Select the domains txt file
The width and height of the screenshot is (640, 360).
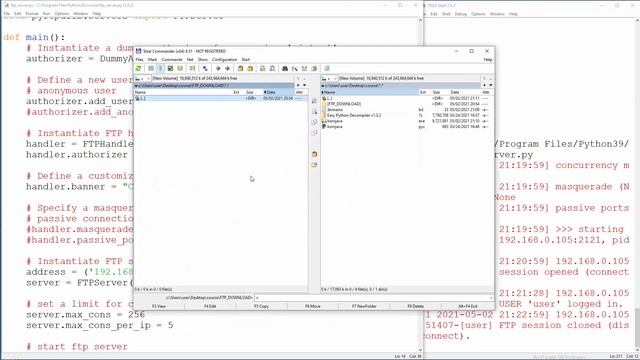tap(407, 110)
